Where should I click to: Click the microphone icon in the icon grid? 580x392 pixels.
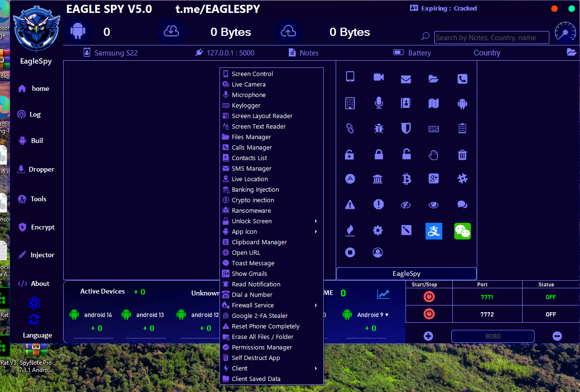(x=379, y=103)
